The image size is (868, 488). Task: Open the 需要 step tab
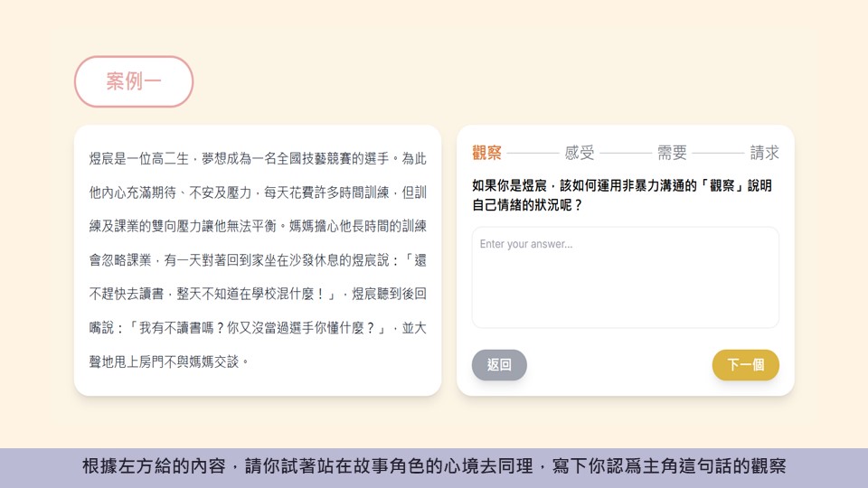tap(672, 153)
